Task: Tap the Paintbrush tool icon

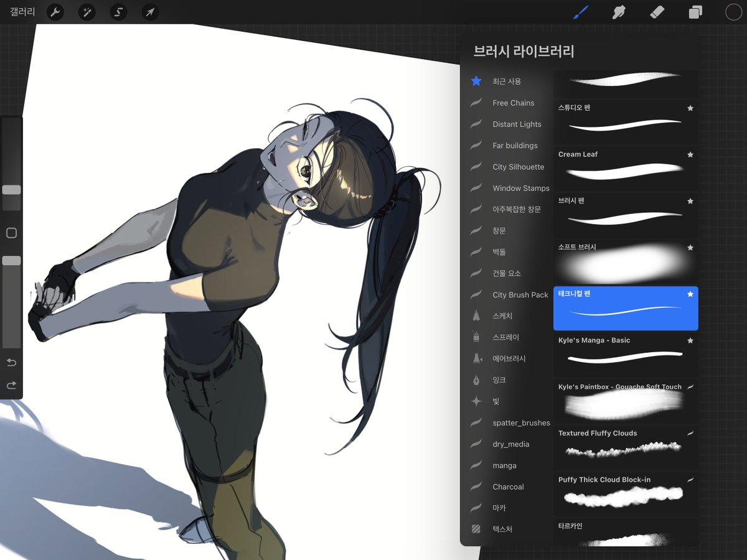Action: pyautogui.click(x=581, y=12)
